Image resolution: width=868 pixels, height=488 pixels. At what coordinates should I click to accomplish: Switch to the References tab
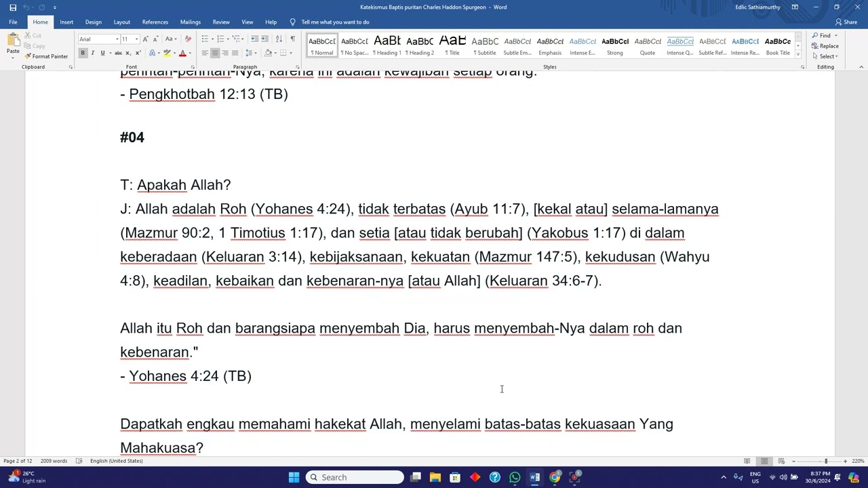pyautogui.click(x=155, y=22)
